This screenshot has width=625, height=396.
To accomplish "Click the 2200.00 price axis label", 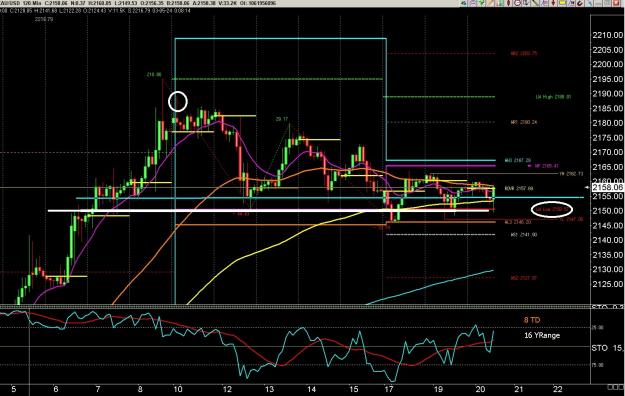I will pyautogui.click(x=608, y=64).
